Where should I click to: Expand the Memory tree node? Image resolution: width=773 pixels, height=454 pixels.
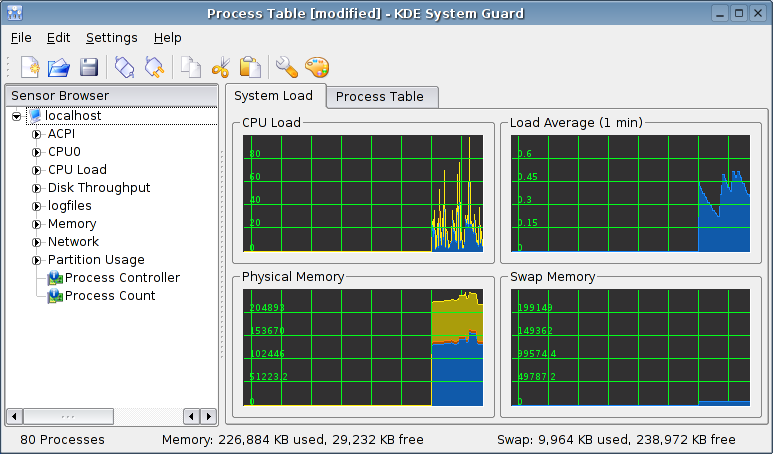click(36, 224)
